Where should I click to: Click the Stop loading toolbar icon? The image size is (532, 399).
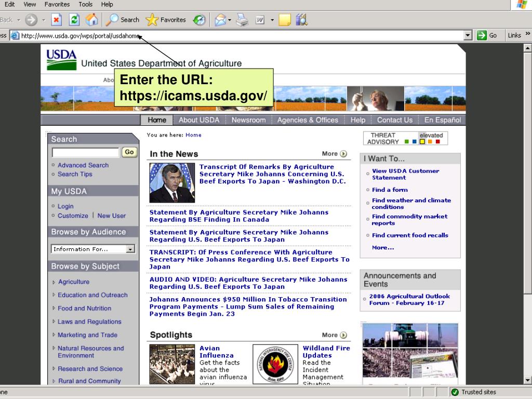pos(56,20)
